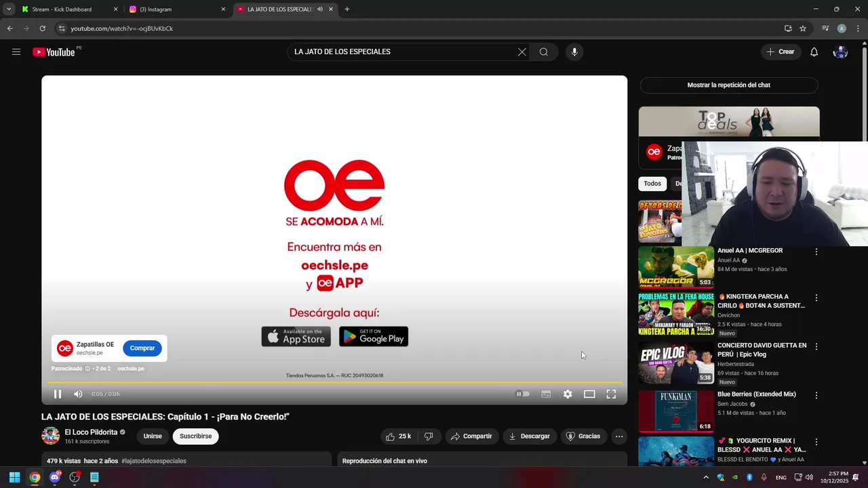
Task: Open YOGURCITO REMIX video title
Action: click(x=761, y=445)
